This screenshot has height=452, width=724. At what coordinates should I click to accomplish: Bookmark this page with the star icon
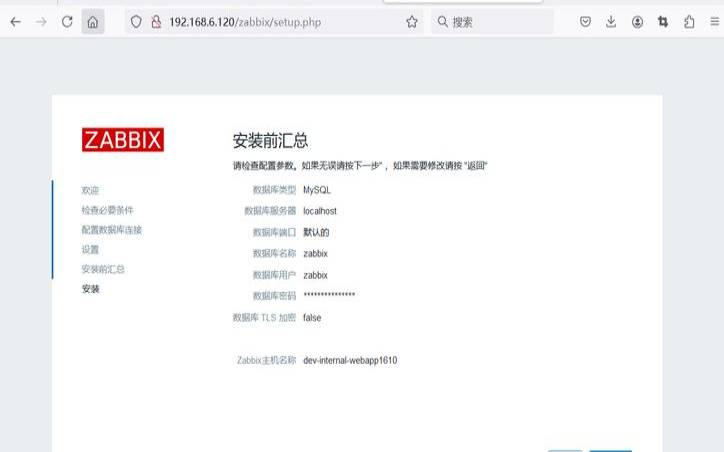pyautogui.click(x=412, y=22)
